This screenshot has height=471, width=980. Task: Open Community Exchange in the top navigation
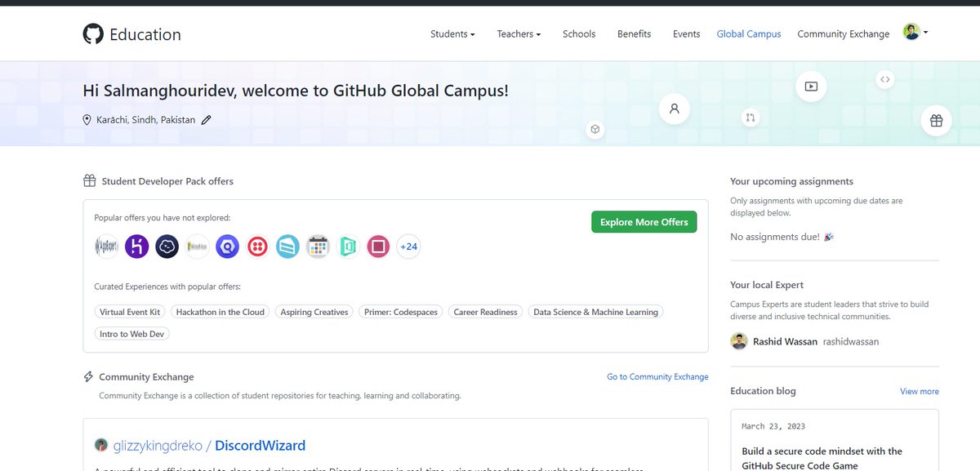coord(844,34)
